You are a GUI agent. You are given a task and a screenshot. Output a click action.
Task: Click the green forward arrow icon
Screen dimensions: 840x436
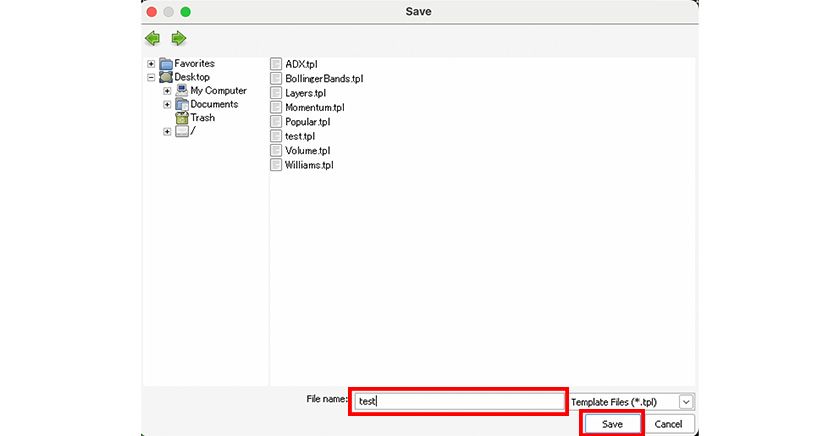coord(178,39)
